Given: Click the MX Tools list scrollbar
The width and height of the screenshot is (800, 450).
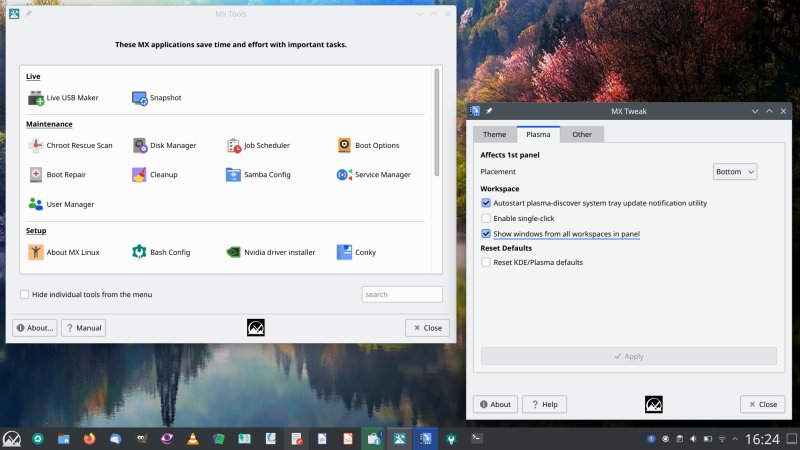Looking at the screenshot, I should pyautogui.click(x=437, y=122).
